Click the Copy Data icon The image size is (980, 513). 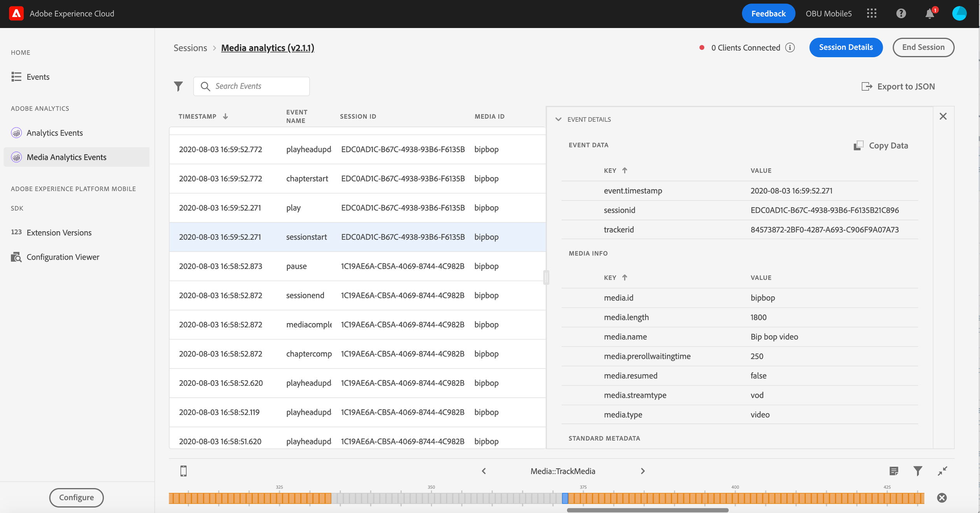point(859,146)
